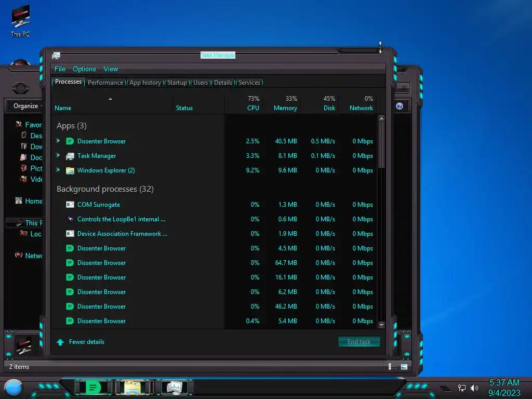Select the Task Manager process icon

pos(70,156)
